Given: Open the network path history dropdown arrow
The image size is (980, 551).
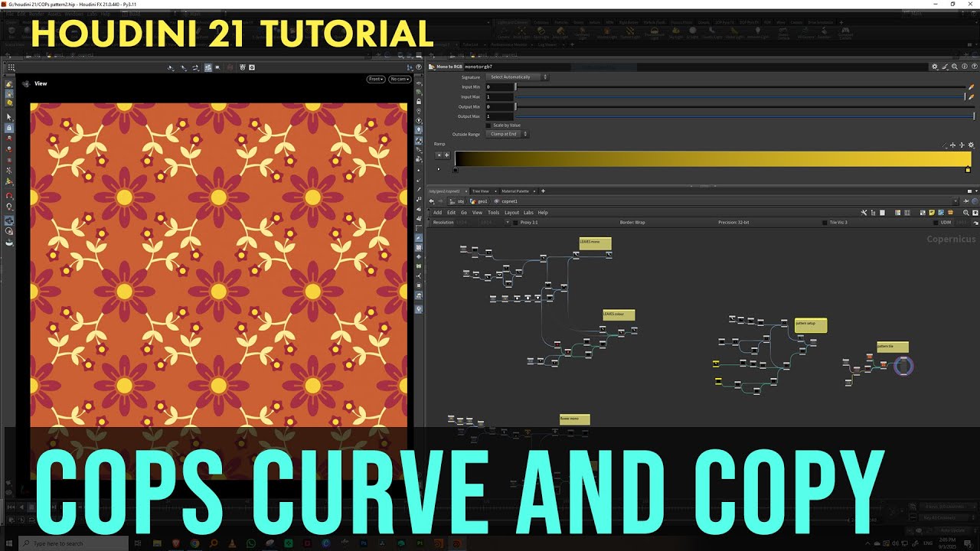Looking at the screenshot, I should coord(955,201).
